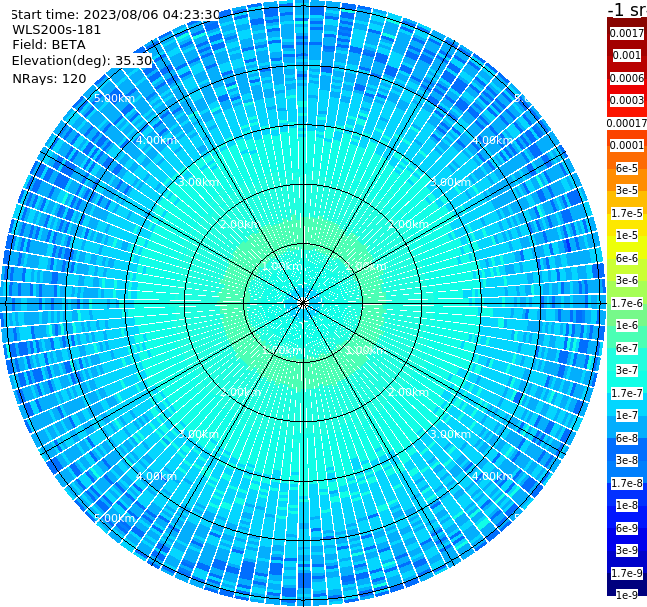Click the 1e-5 colorbar tick label

pyautogui.click(x=627, y=235)
